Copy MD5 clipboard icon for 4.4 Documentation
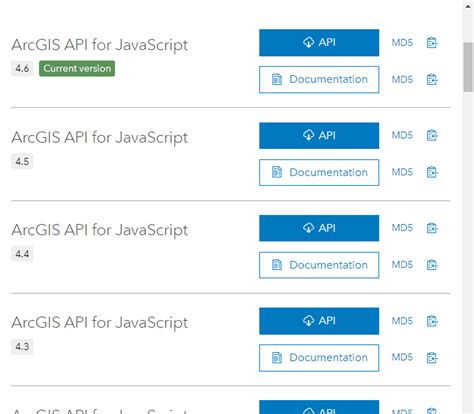474x414 pixels. pos(432,265)
